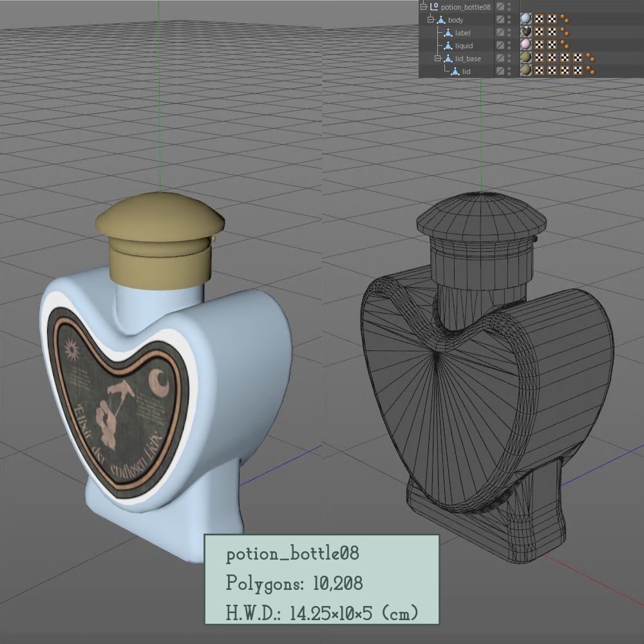Select the first checkered UVW tag on lid
The width and height of the screenshot is (644, 644).
click(539, 70)
